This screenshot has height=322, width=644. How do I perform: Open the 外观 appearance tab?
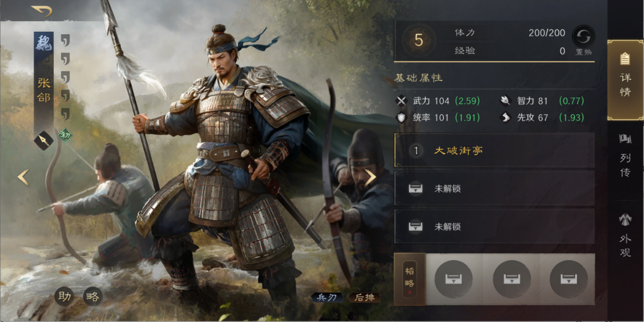tap(625, 235)
